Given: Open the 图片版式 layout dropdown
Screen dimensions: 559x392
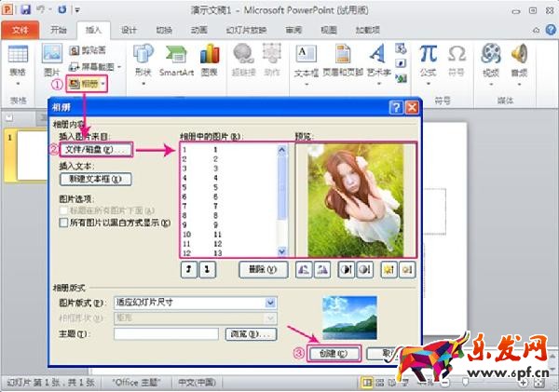Looking at the screenshot, I should (x=270, y=303).
